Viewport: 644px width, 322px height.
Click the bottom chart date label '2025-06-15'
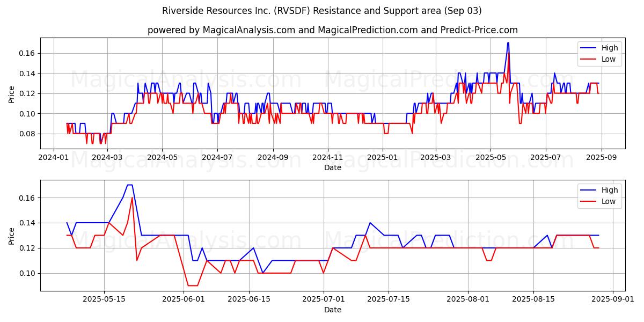[x=249, y=300]
